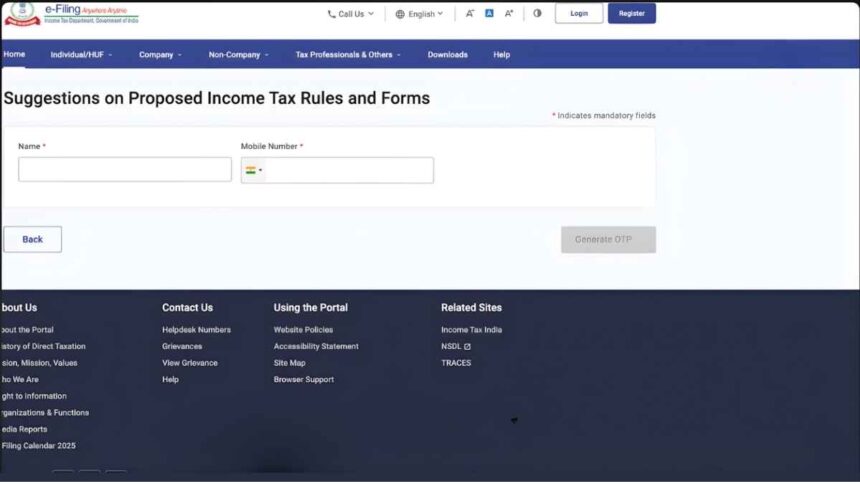Reset font size with highlighted A icon

tap(489, 13)
